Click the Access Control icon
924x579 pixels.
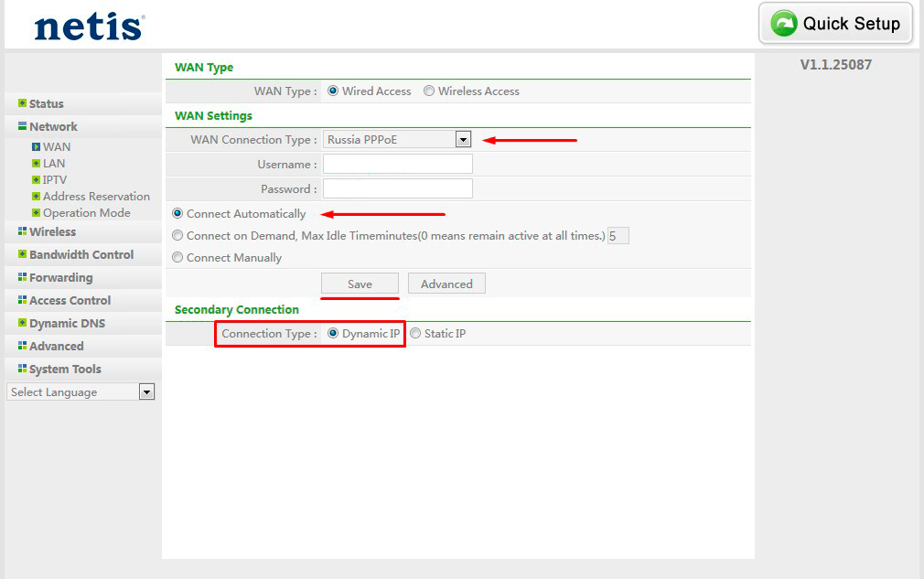pos(21,300)
